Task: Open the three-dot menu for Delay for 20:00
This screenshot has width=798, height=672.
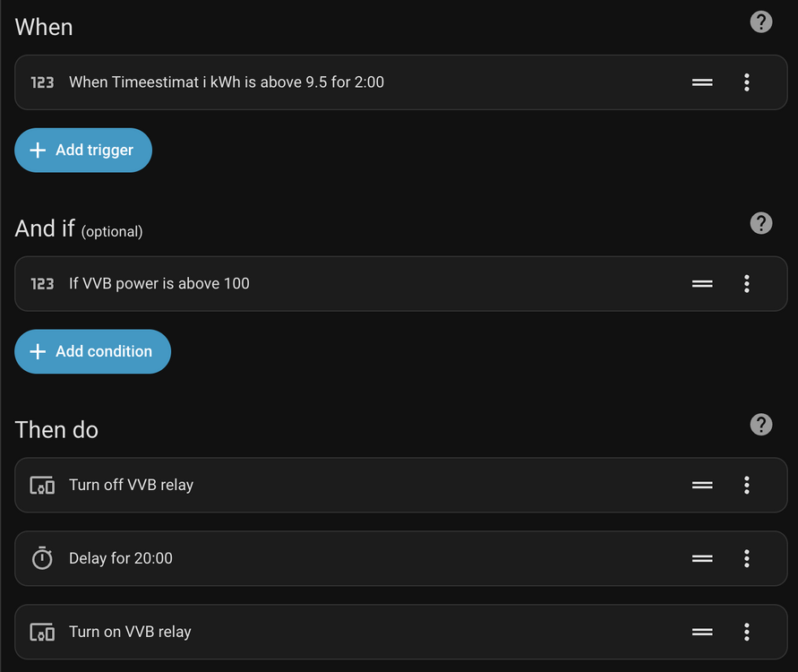Action: coord(746,558)
